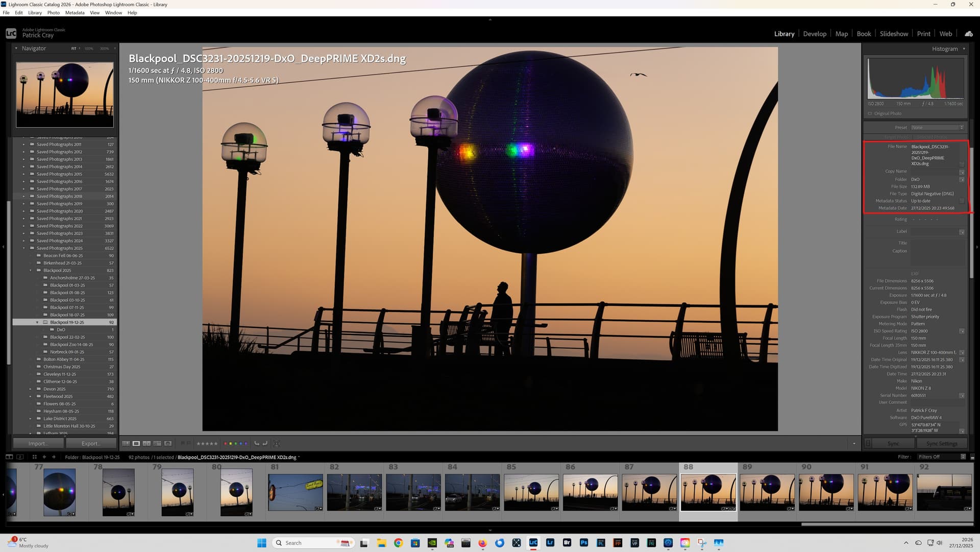Switch to Grid view icon
Screen dimensions: 980x552
tap(126, 443)
